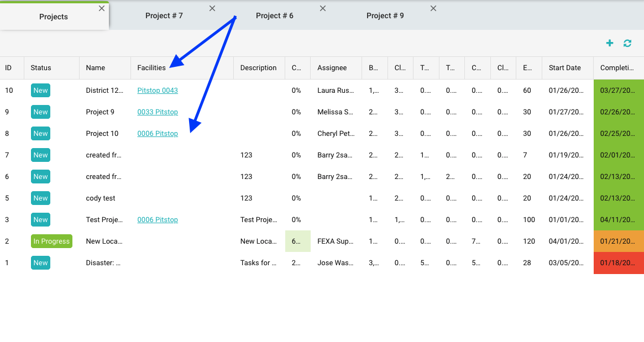
Task: Sort by the Facilities column header
Action: pyautogui.click(x=151, y=68)
